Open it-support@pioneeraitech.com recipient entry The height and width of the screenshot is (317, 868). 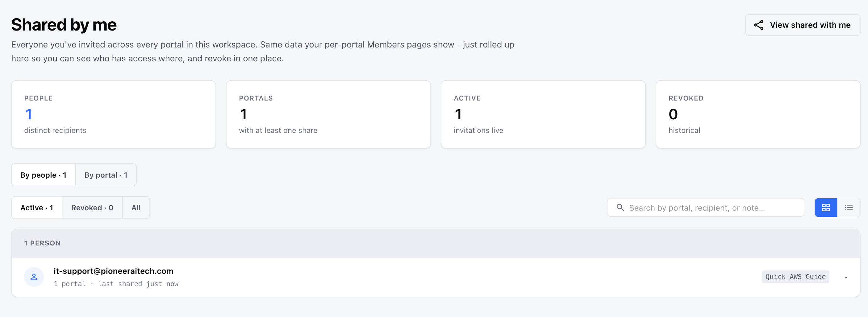[436, 277]
